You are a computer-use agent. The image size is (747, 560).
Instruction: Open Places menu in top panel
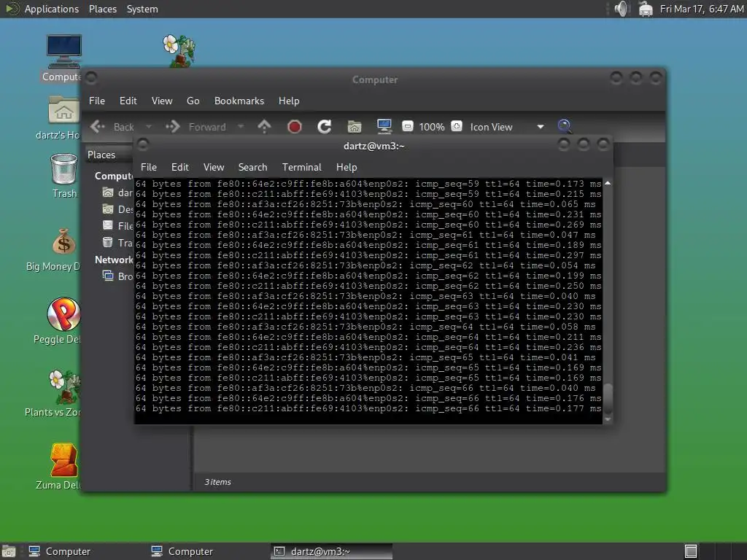pyautogui.click(x=102, y=9)
